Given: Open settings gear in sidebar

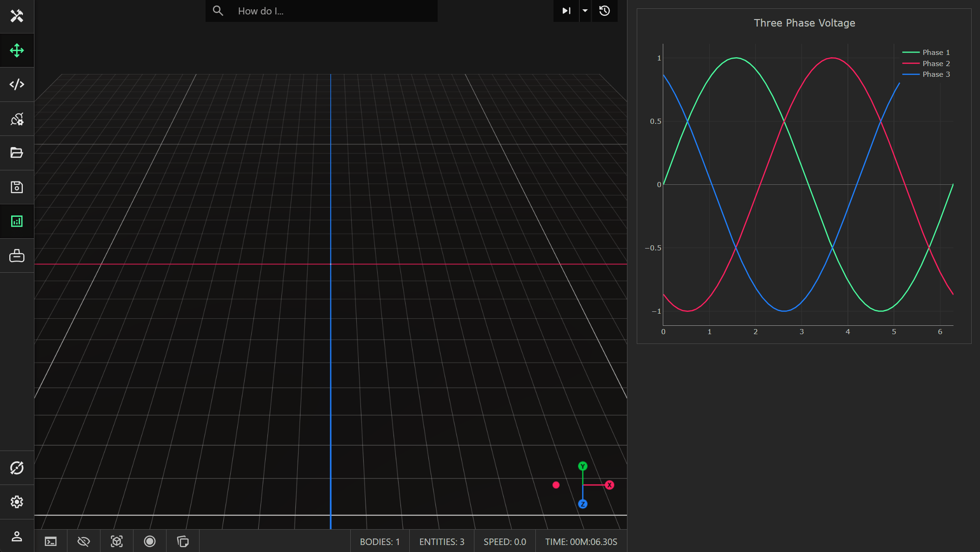Looking at the screenshot, I should [x=17, y=502].
